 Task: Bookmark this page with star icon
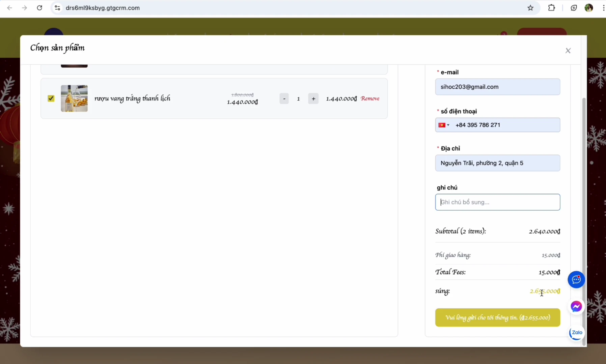(x=530, y=8)
